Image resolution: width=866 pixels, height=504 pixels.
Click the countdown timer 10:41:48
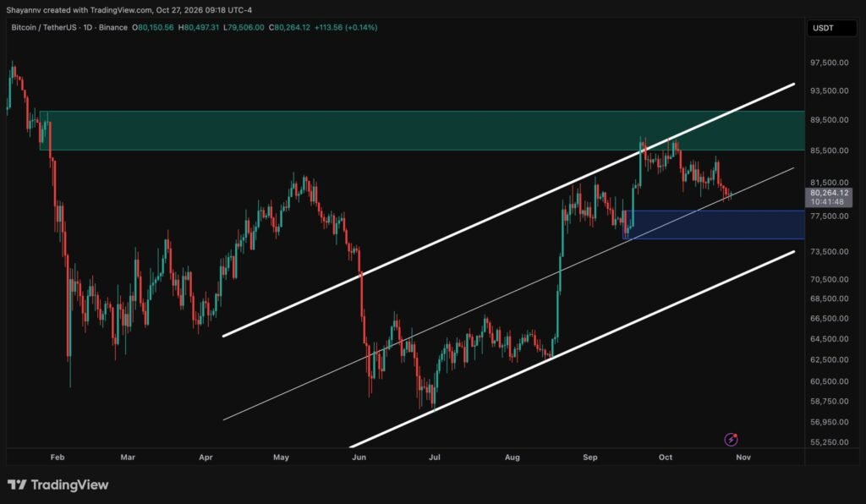pyautogui.click(x=827, y=201)
